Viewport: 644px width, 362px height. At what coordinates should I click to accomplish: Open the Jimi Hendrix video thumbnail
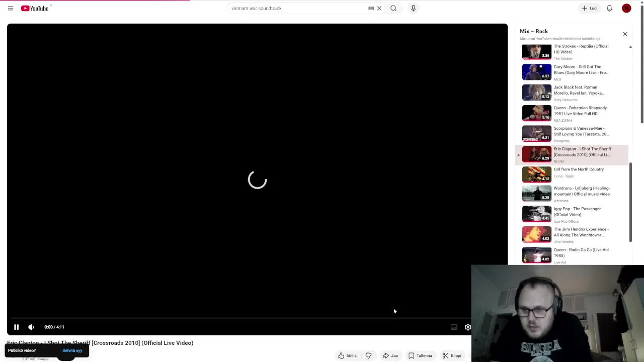536,235
